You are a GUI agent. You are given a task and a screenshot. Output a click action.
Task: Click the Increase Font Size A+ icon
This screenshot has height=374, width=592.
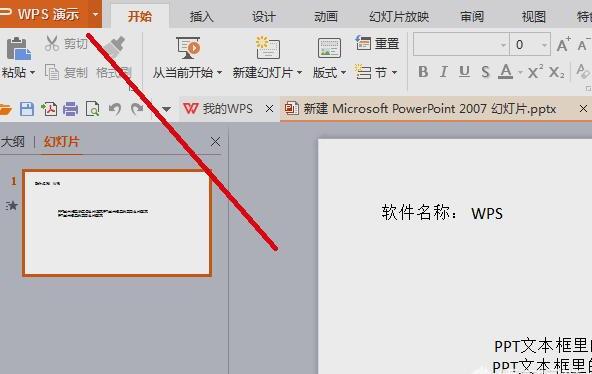point(563,45)
